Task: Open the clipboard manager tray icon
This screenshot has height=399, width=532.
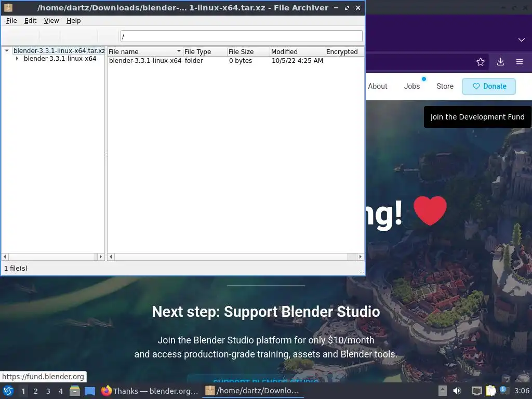Action: tap(490, 391)
